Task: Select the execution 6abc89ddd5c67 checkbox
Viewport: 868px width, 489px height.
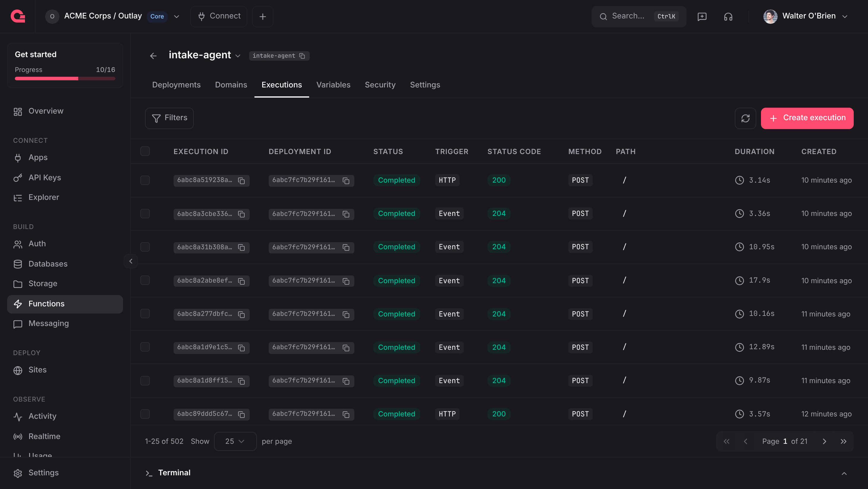Action: coord(145,414)
